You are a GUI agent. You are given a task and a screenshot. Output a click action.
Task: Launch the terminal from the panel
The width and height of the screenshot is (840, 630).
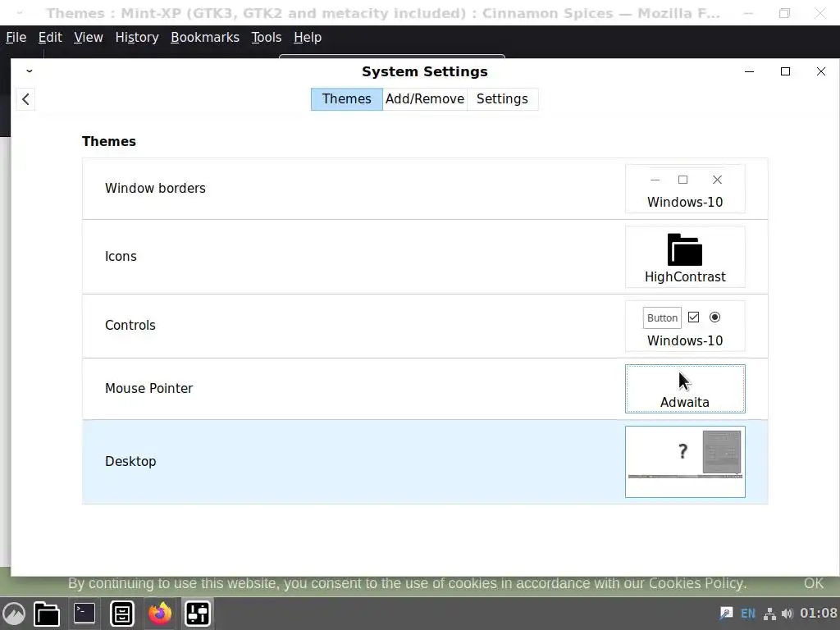click(x=84, y=614)
